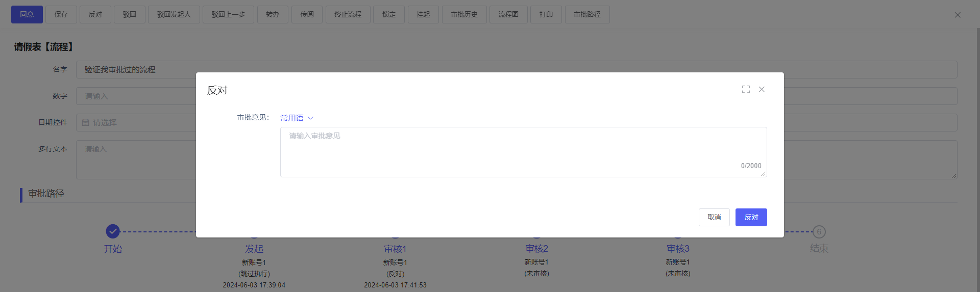
Task: Open 审批历史 from the toolbar
Action: coord(464,14)
